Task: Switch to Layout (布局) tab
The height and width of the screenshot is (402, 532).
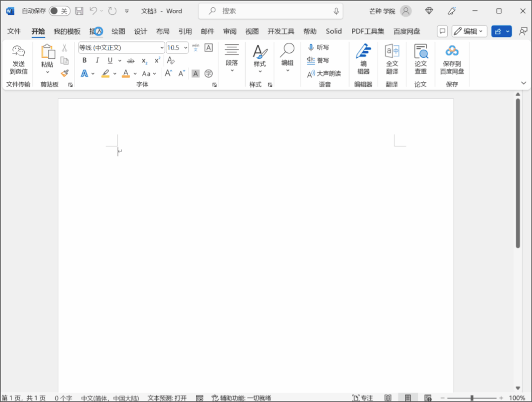Action: click(163, 31)
